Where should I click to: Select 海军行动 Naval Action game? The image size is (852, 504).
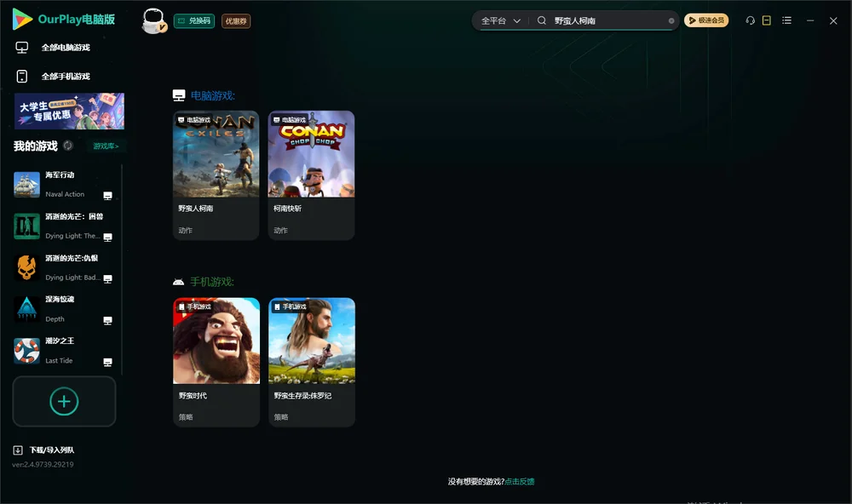coord(66,185)
